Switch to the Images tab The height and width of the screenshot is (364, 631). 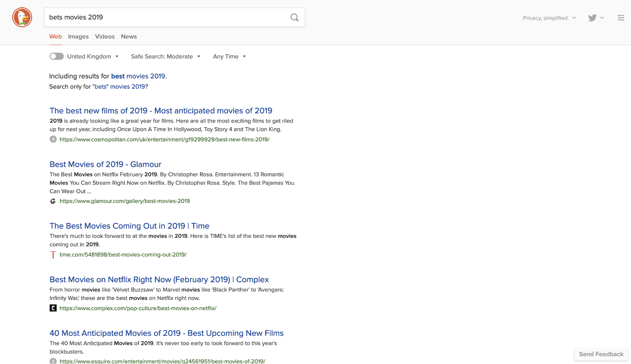78,37
